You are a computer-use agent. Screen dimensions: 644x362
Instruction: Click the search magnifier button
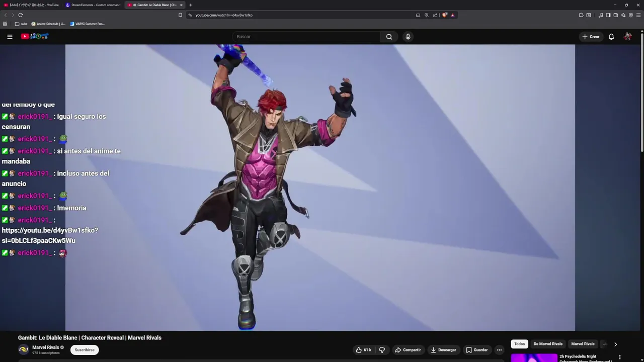coord(389,37)
